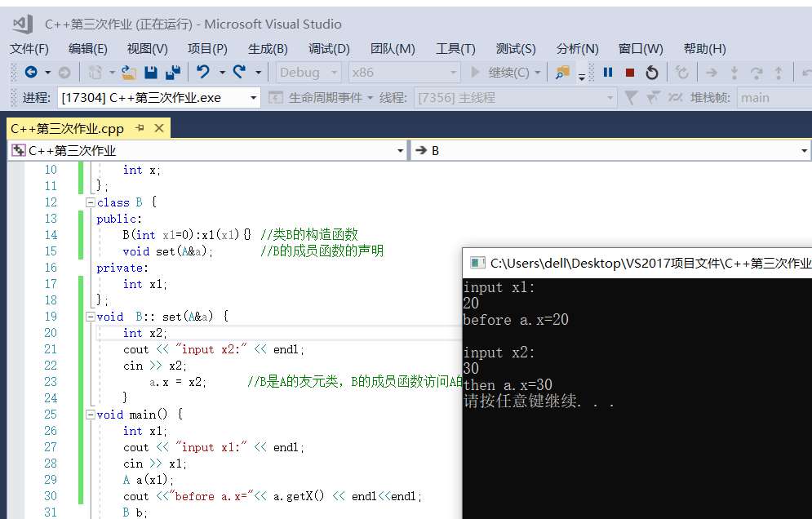812x519 pixels.
Task: Click the console output 'then a.x=30'
Action: 508,385
